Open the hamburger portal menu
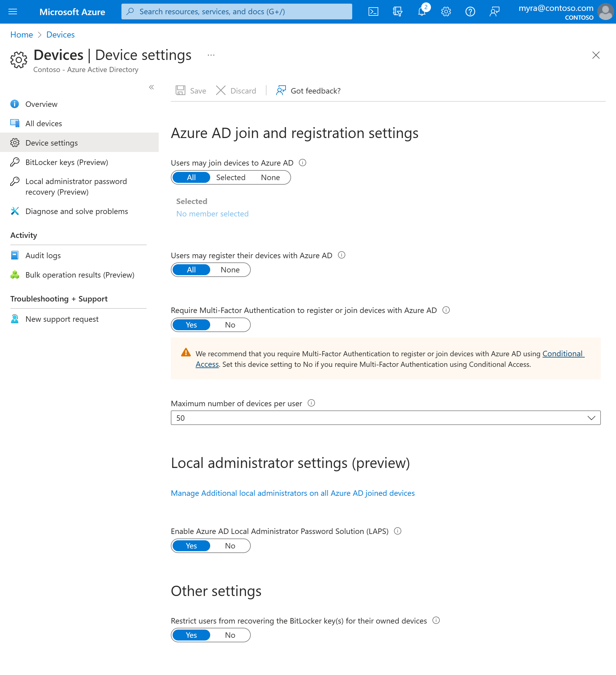 coord(13,12)
